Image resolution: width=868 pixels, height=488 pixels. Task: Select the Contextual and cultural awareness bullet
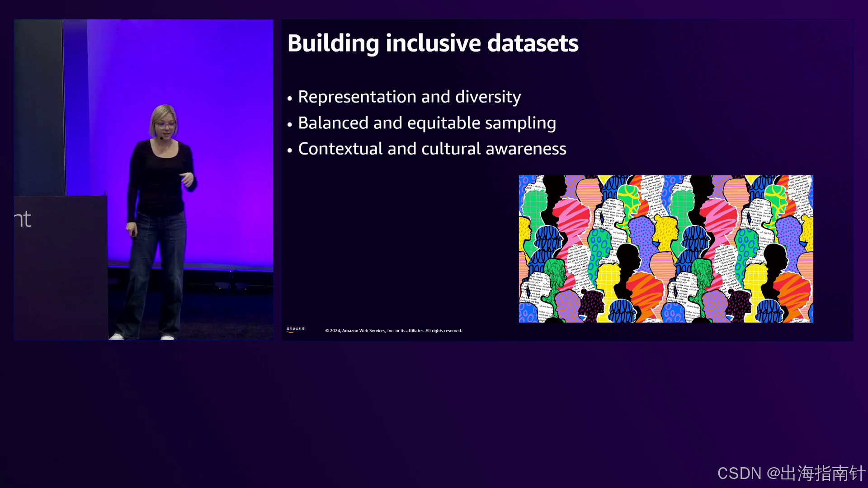coord(432,149)
